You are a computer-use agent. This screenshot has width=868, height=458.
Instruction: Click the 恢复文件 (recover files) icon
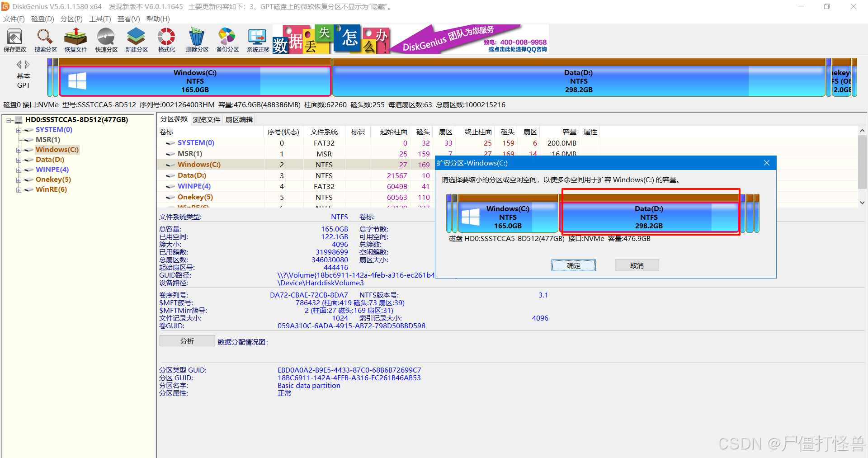tap(75, 40)
